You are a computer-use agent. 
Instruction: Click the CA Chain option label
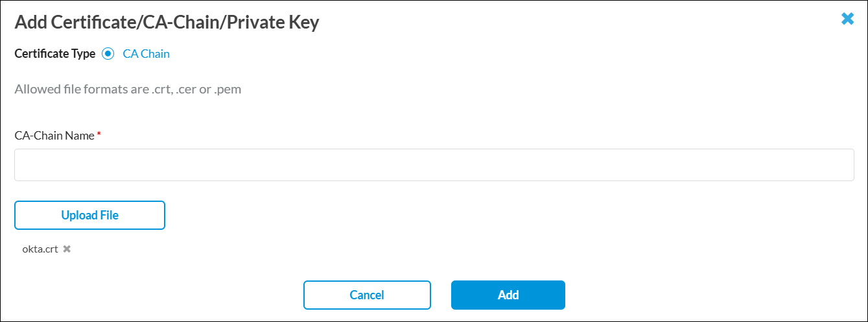(x=146, y=54)
